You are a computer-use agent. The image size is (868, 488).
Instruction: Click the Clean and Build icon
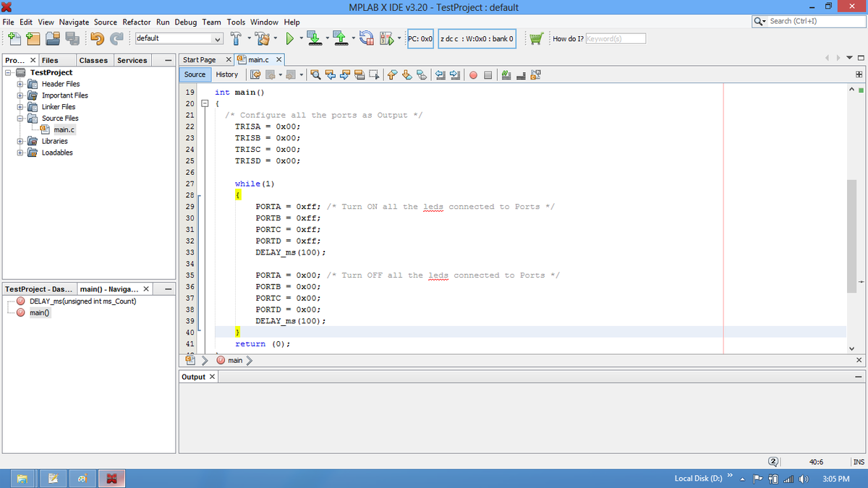point(261,38)
